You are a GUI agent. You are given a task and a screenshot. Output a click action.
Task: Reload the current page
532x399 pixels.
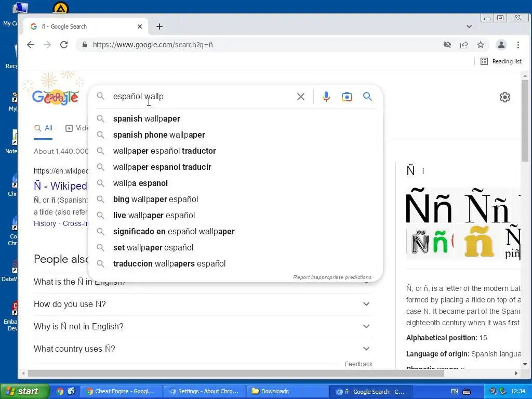[64, 45]
